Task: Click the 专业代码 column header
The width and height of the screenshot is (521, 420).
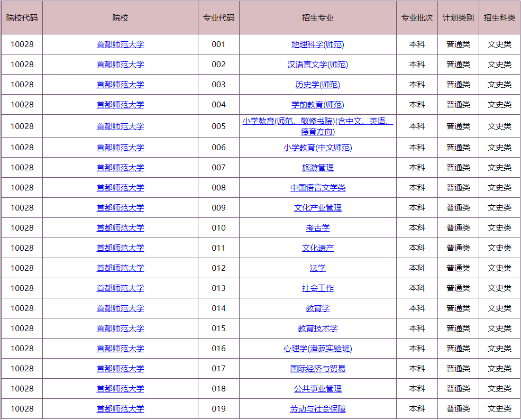Action: (x=218, y=17)
